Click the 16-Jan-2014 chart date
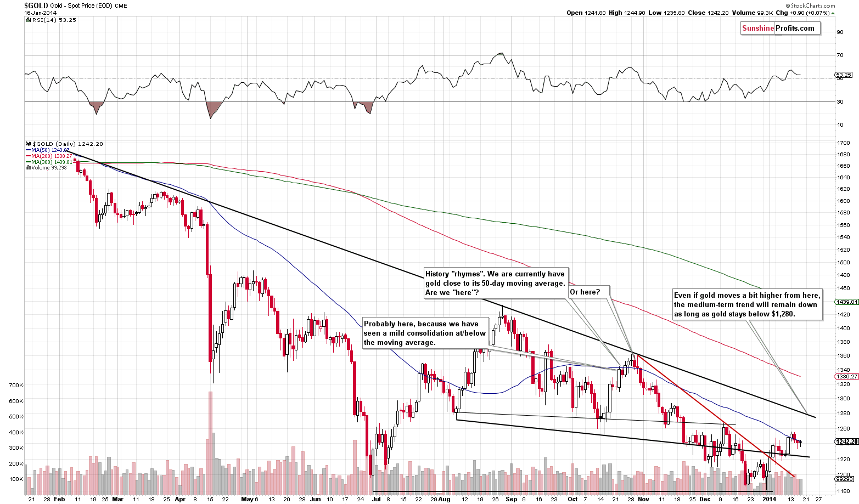859x504 pixels. pyautogui.click(x=40, y=13)
